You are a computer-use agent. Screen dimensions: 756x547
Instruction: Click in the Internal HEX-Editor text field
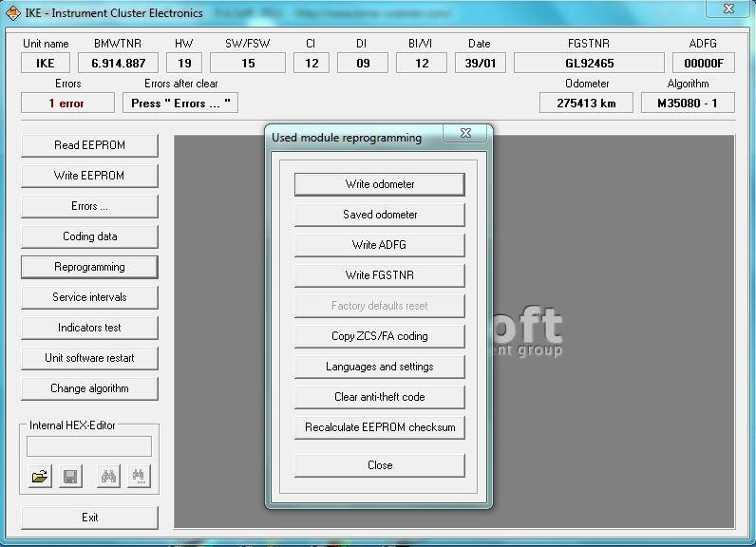click(89, 446)
